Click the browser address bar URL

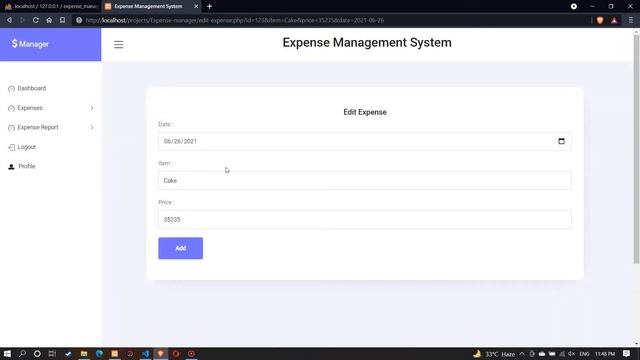235,20
